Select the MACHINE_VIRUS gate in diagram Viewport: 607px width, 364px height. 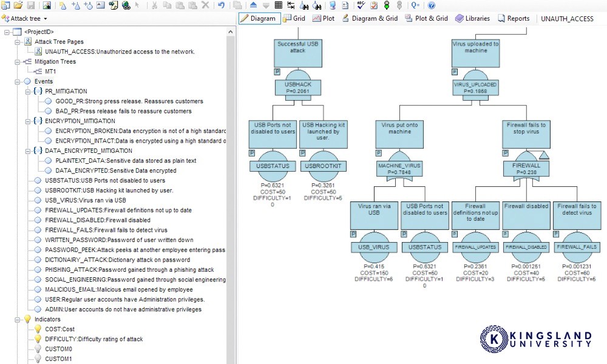click(x=399, y=169)
